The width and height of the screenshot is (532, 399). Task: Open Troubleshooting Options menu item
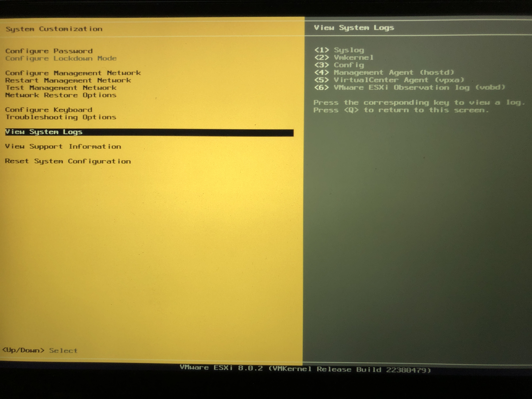tap(61, 117)
